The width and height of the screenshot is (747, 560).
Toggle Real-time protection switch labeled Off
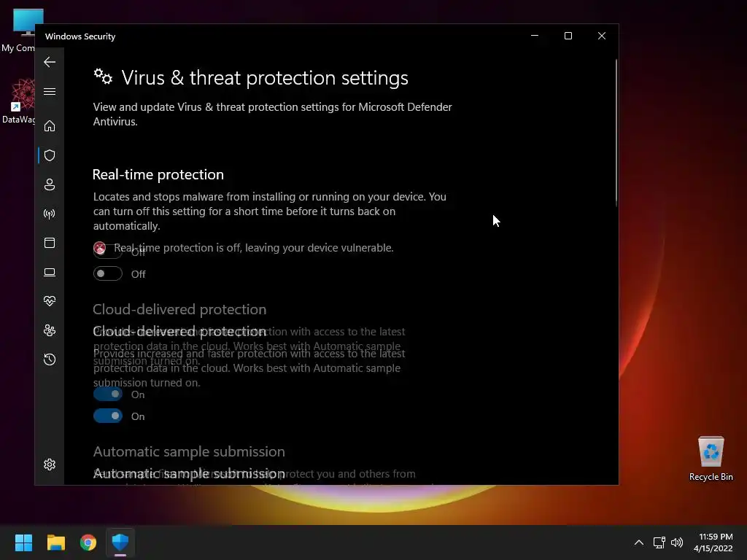click(108, 274)
